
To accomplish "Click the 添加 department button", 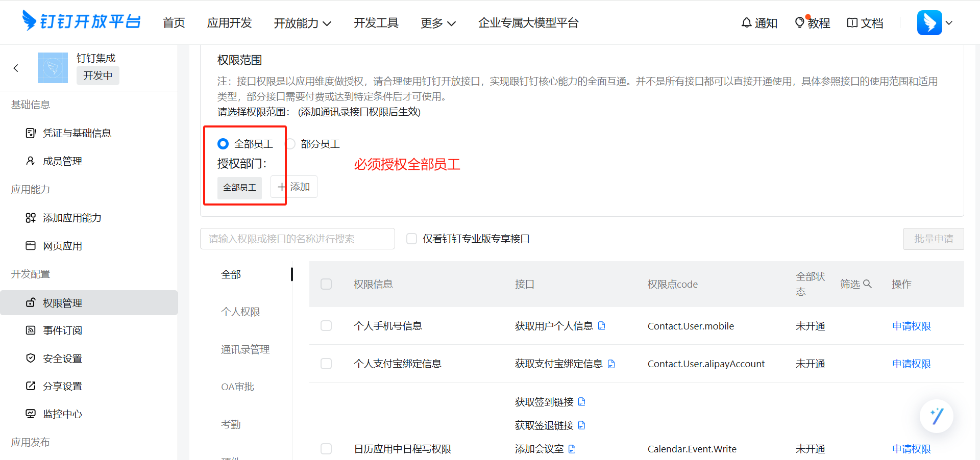I will pos(294,187).
